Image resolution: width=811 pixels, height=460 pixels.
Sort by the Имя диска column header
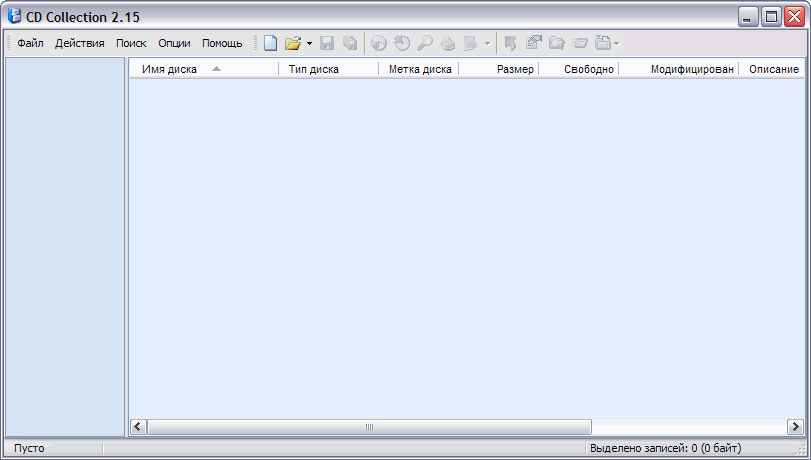click(203, 69)
